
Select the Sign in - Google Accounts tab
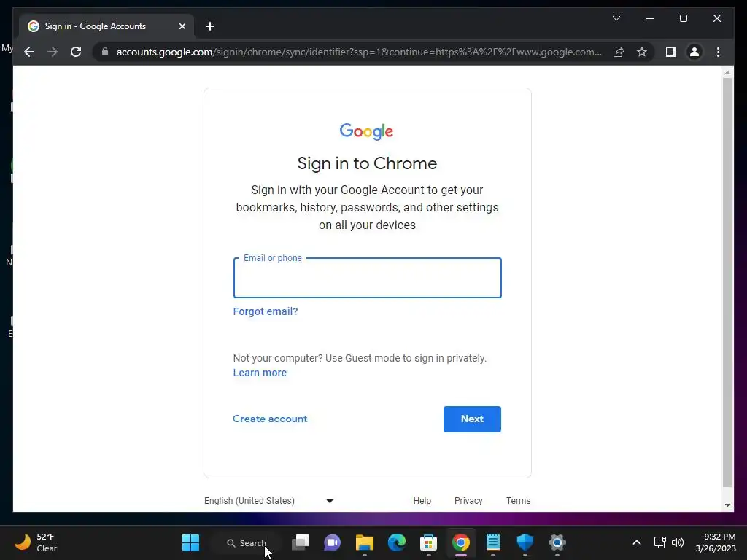pyautogui.click(x=107, y=26)
